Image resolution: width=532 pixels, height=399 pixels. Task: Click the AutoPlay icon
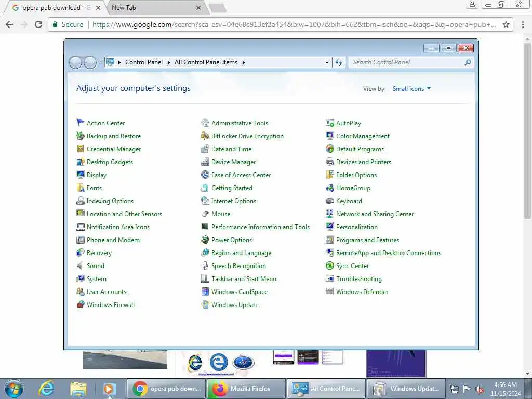coord(330,123)
